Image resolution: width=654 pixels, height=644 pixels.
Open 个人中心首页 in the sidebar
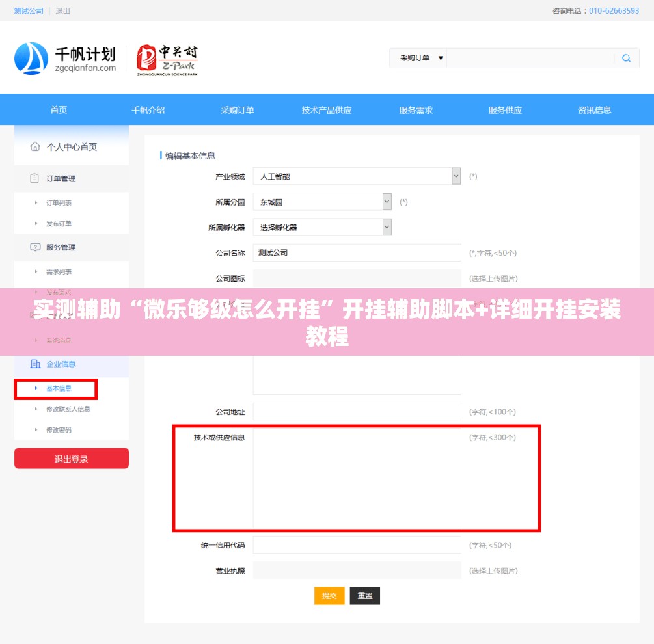[x=72, y=147]
